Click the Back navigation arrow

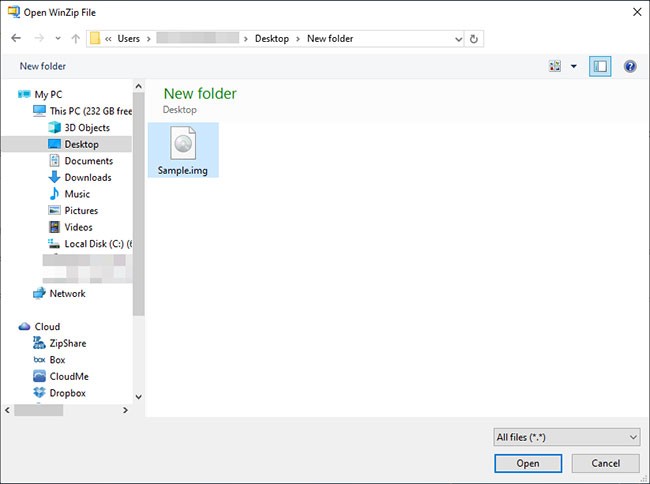coord(16,39)
